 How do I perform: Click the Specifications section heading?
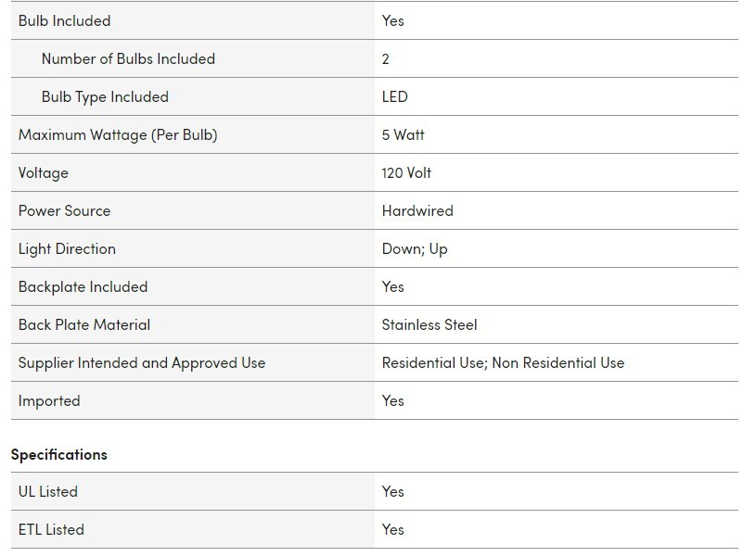click(x=59, y=454)
